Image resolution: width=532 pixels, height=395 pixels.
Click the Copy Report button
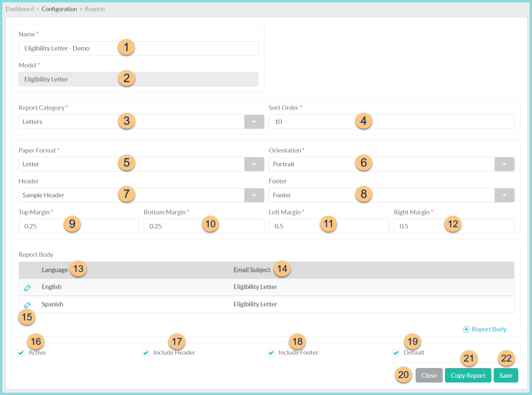[468, 375]
